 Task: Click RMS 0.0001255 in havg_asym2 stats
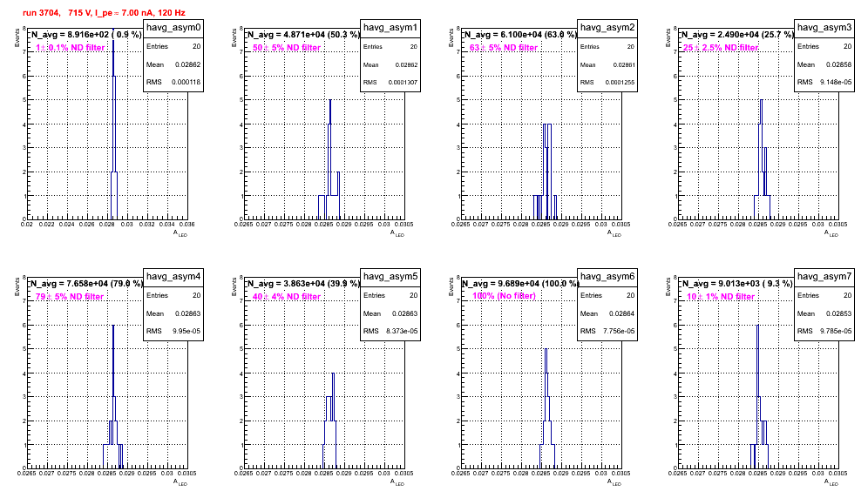tap(607, 82)
